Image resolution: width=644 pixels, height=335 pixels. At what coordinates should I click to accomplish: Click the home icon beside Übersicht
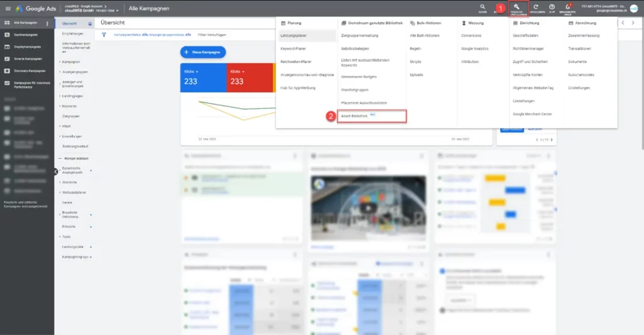click(x=90, y=23)
